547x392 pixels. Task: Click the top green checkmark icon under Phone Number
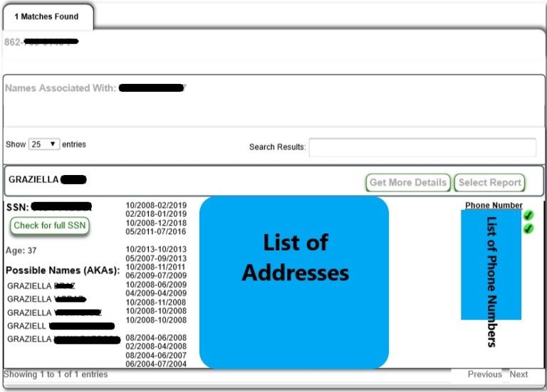pos(528,216)
